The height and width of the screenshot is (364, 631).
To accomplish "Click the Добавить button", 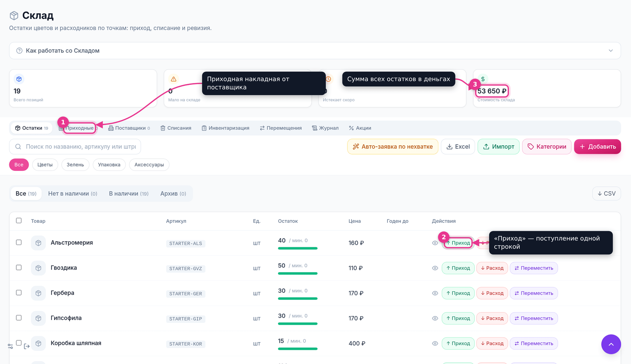I will 598,146.
